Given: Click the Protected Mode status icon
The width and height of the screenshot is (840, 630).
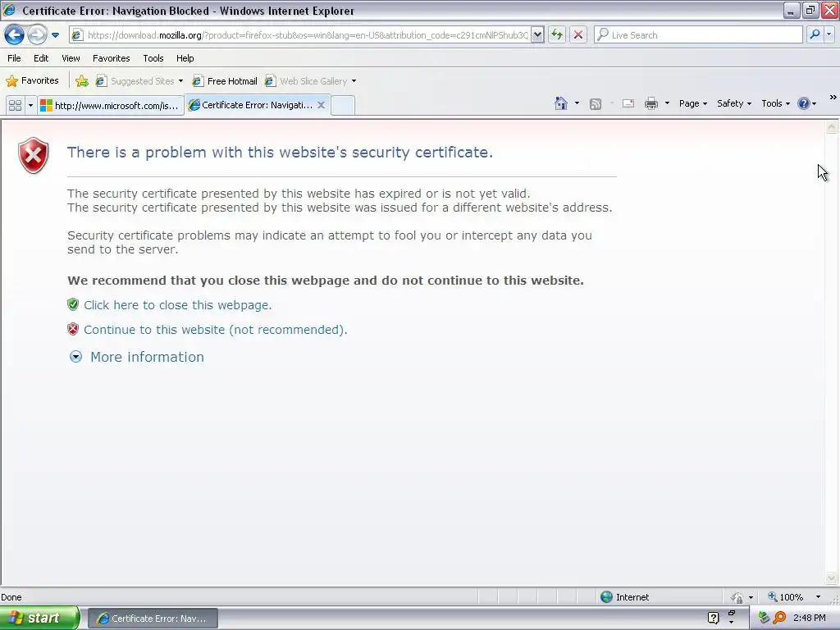Looking at the screenshot, I should (x=737, y=597).
